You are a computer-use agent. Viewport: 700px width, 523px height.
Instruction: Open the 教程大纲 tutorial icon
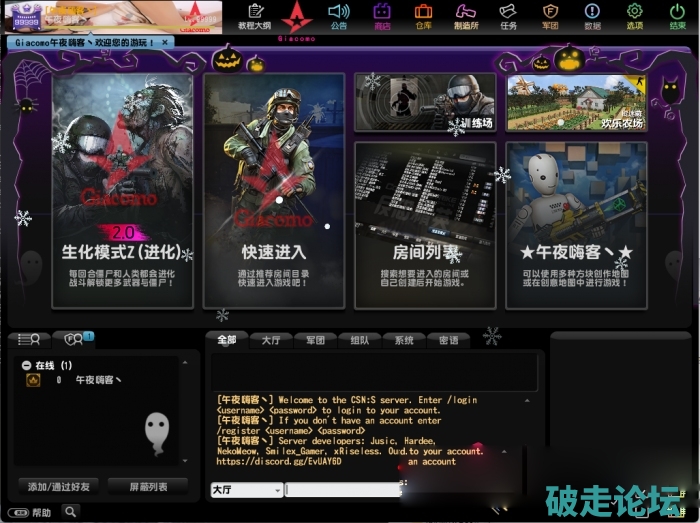click(x=253, y=15)
